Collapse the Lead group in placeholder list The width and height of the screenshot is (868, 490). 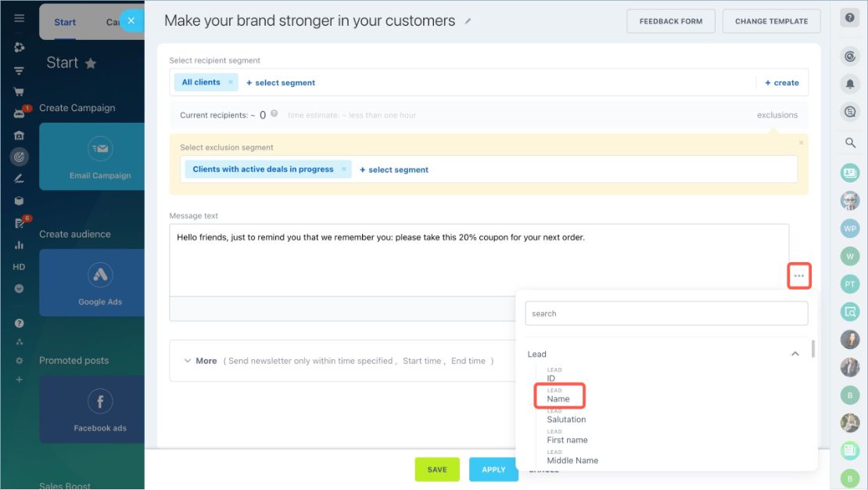coord(795,354)
